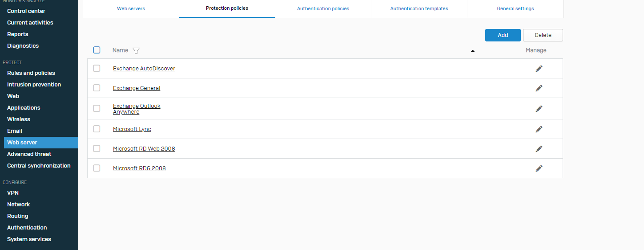Go to Central synchronization
The width and height of the screenshot is (644, 250).
[39, 165]
